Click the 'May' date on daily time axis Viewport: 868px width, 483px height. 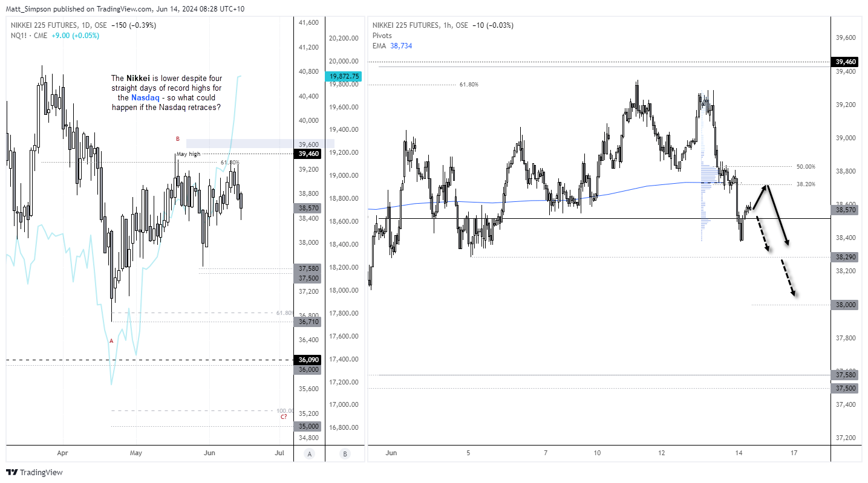pyautogui.click(x=136, y=453)
